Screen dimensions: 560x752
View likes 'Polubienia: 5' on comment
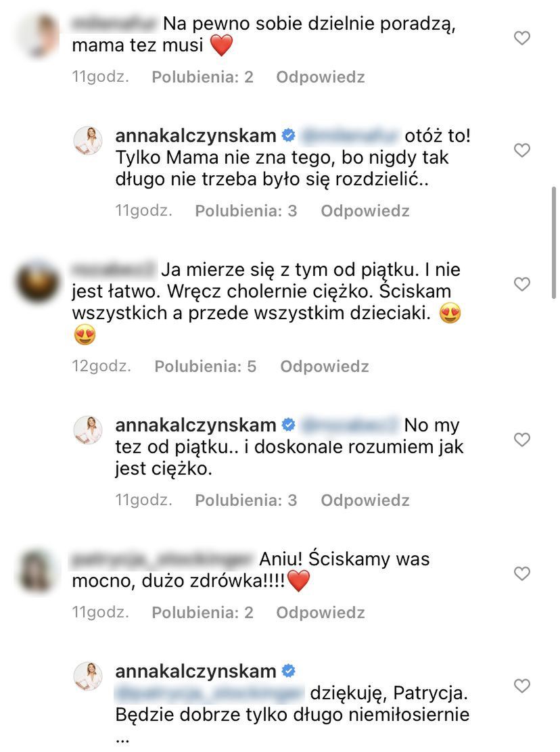pyautogui.click(x=205, y=367)
